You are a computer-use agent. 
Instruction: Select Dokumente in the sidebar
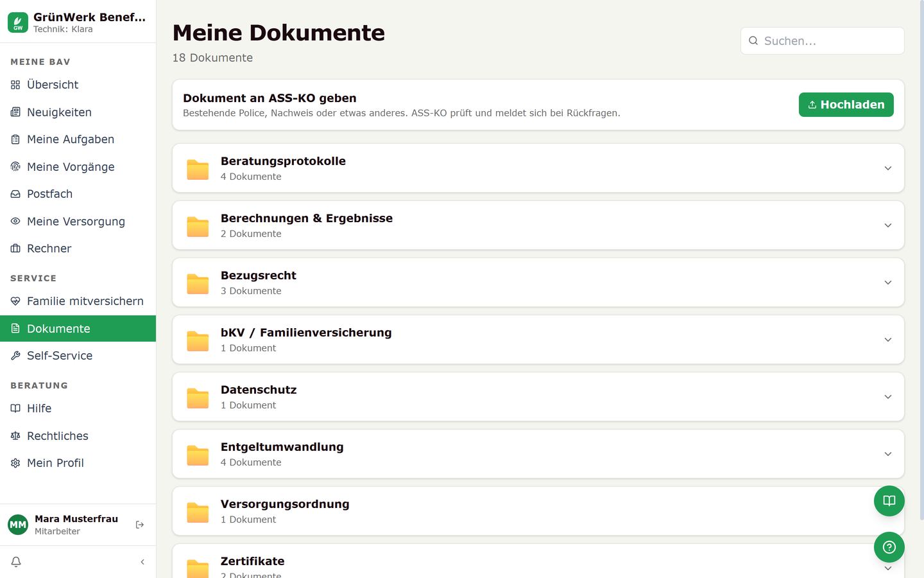[78, 329]
